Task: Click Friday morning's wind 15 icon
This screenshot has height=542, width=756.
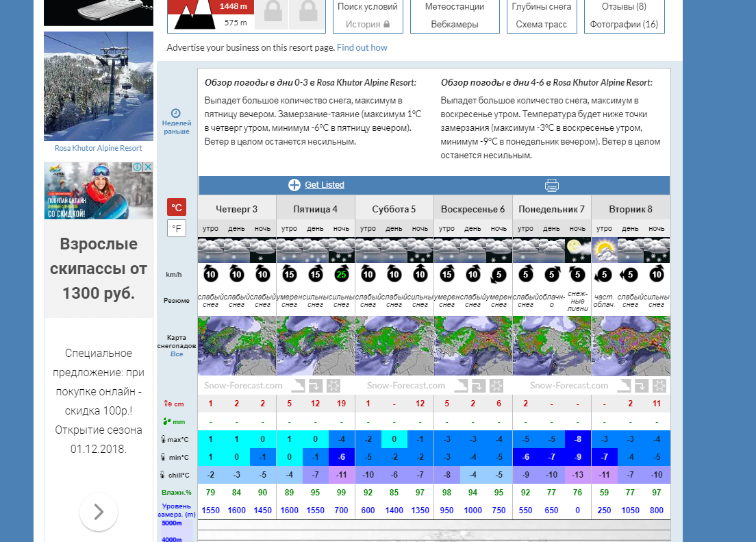Action: coord(289,274)
